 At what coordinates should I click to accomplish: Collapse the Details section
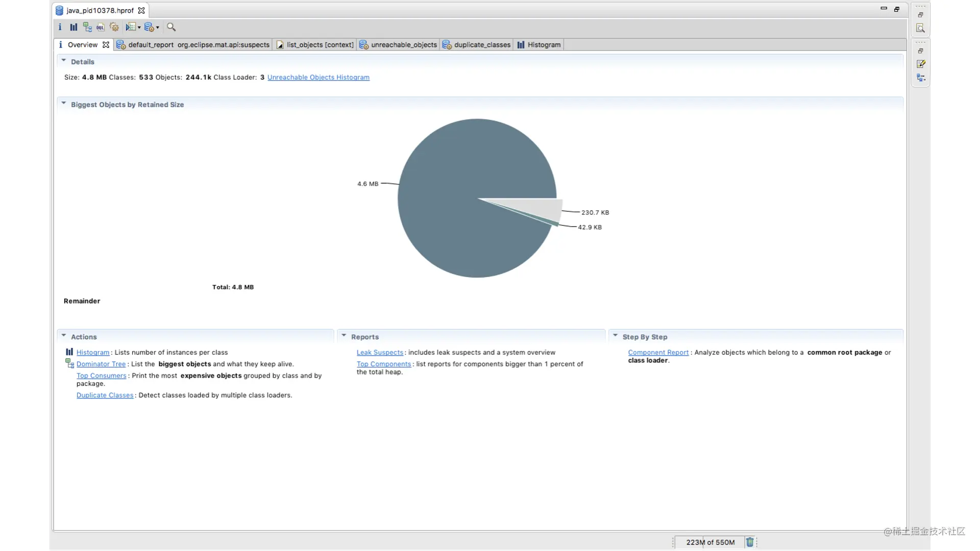point(64,61)
